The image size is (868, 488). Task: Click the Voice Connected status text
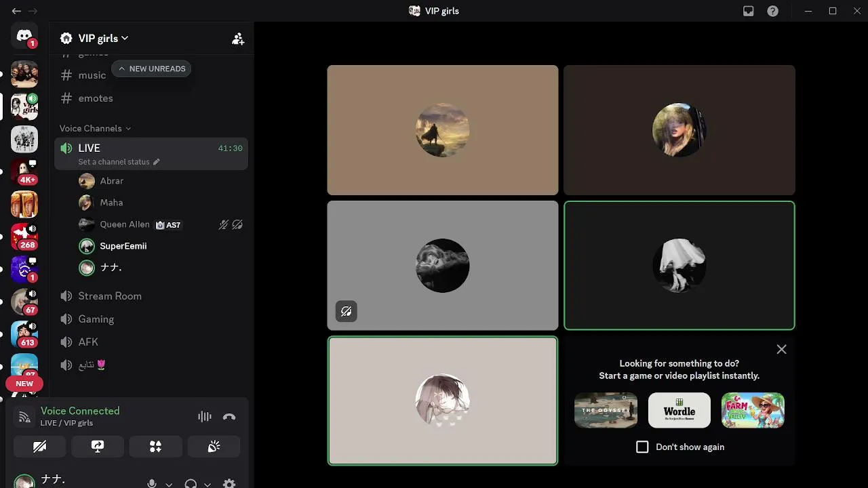[80, 411]
